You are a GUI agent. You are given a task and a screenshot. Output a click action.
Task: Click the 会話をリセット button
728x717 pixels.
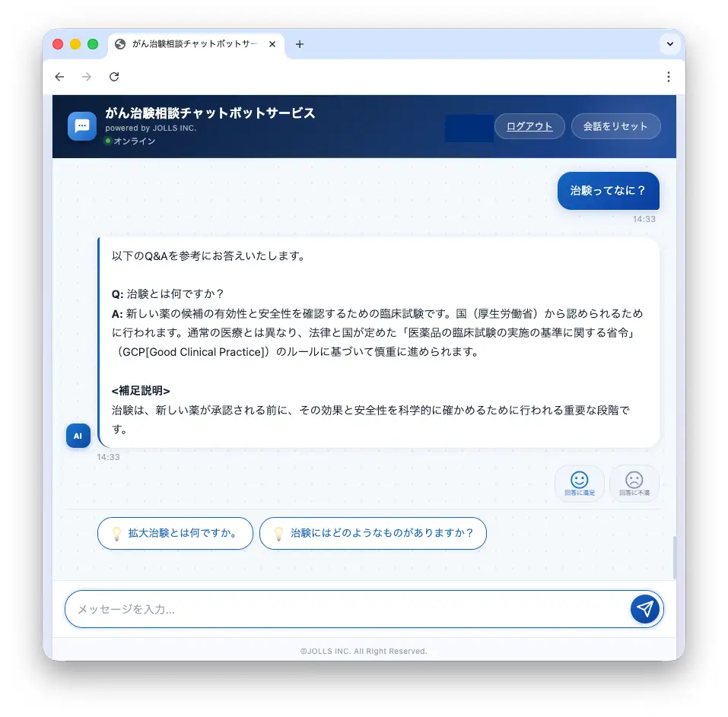coord(615,126)
